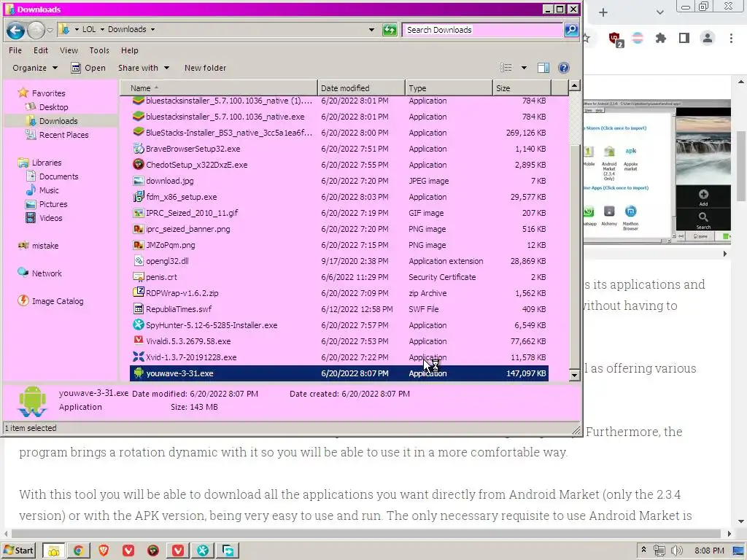Image resolution: width=747 pixels, height=560 pixels.
Task: Open Chrome three-dot menu
Action: point(731,38)
